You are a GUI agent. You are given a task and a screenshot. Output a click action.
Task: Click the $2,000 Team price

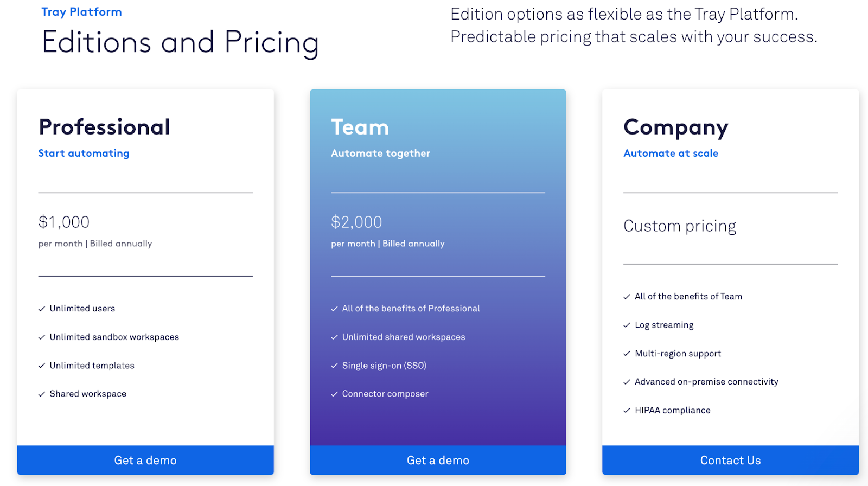pyautogui.click(x=356, y=222)
